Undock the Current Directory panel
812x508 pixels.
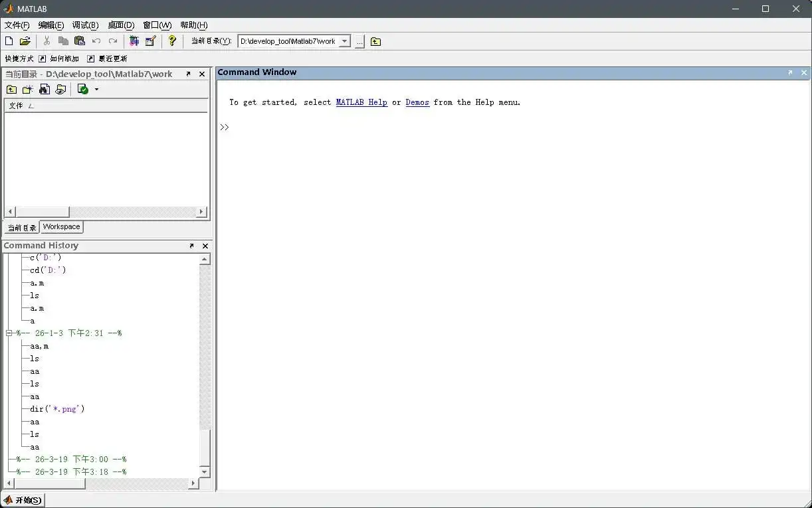click(x=188, y=74)
